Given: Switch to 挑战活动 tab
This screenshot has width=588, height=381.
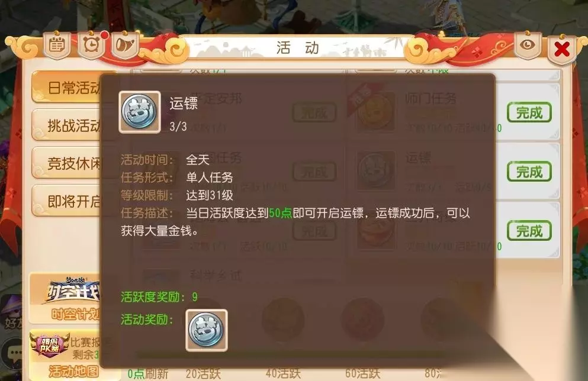Looking at the screenshot, I should click(x=67, y=125).
